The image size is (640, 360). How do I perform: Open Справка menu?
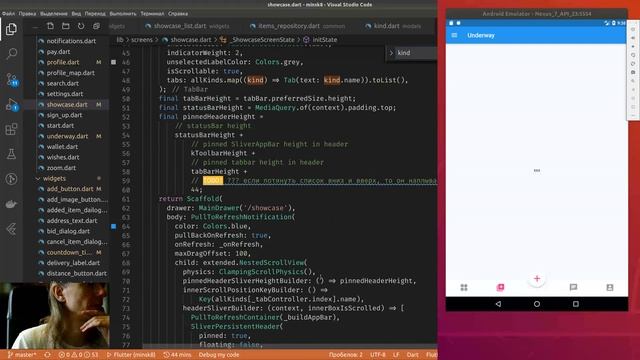pyautogui.click(x=178, y=13)
